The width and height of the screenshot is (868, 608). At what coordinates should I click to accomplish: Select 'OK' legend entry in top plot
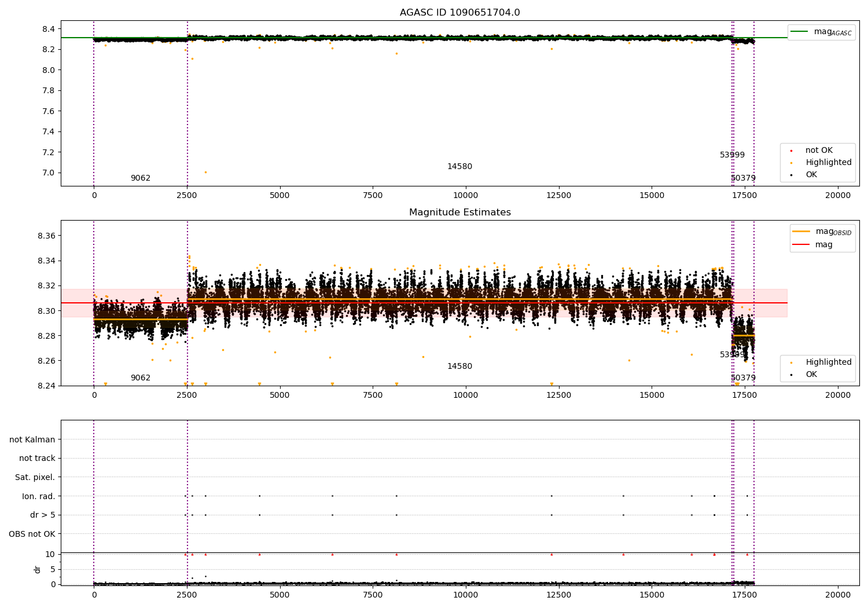pos(811,174)
